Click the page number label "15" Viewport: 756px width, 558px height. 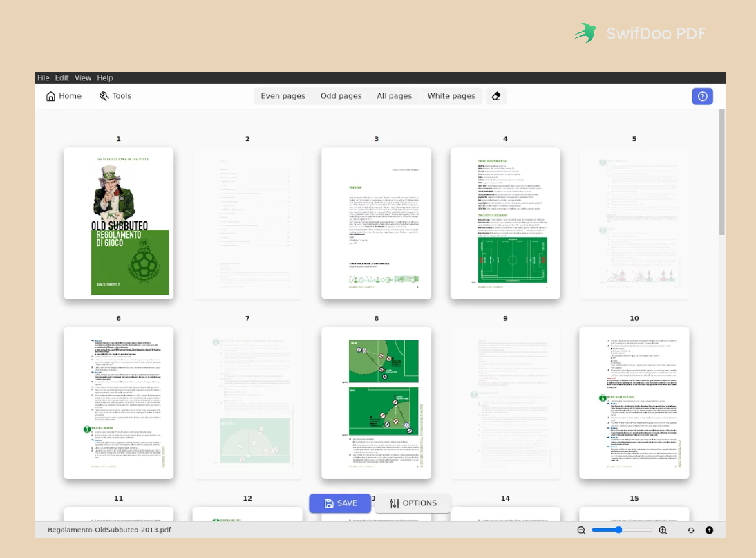click(x=634, y=499)
